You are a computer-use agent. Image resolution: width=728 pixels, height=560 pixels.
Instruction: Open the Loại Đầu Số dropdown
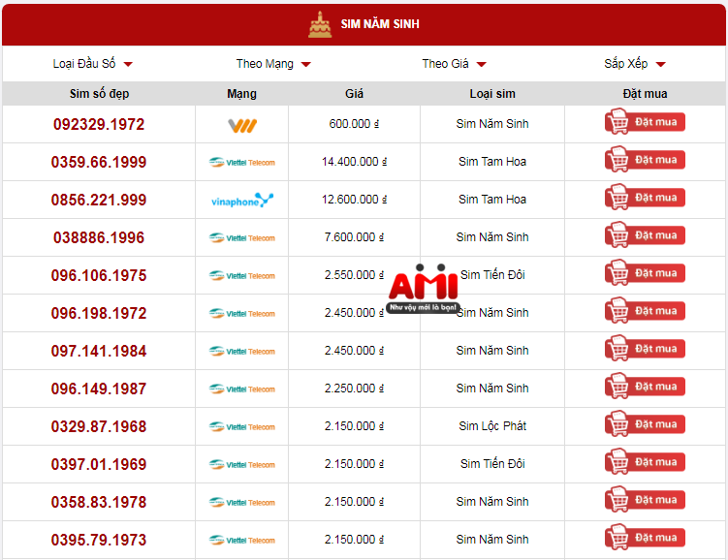pyautogui.click(x=92, y=64)
